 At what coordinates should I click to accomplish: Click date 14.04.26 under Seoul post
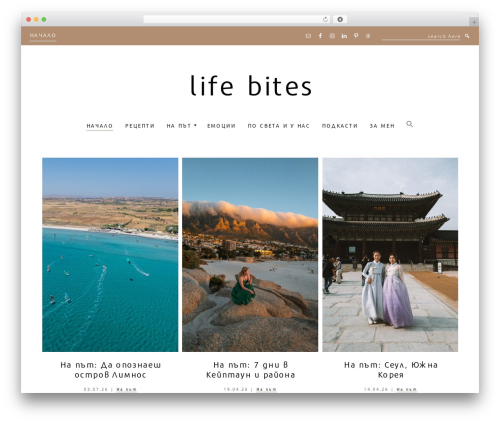coord(376,389)
